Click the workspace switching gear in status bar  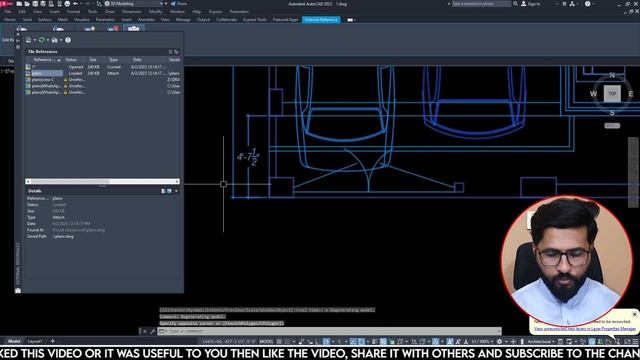500,341
